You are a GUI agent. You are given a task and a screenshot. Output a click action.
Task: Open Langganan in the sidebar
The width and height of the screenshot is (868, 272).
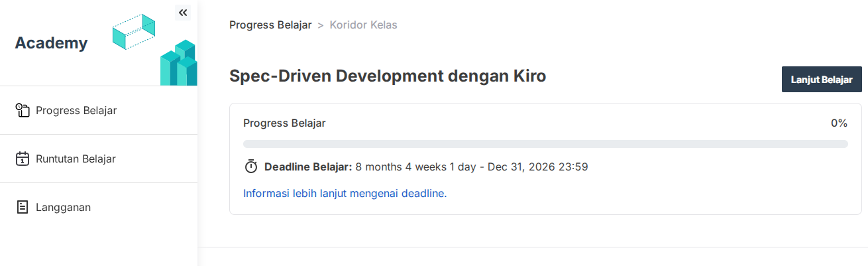tap(99, 207)
